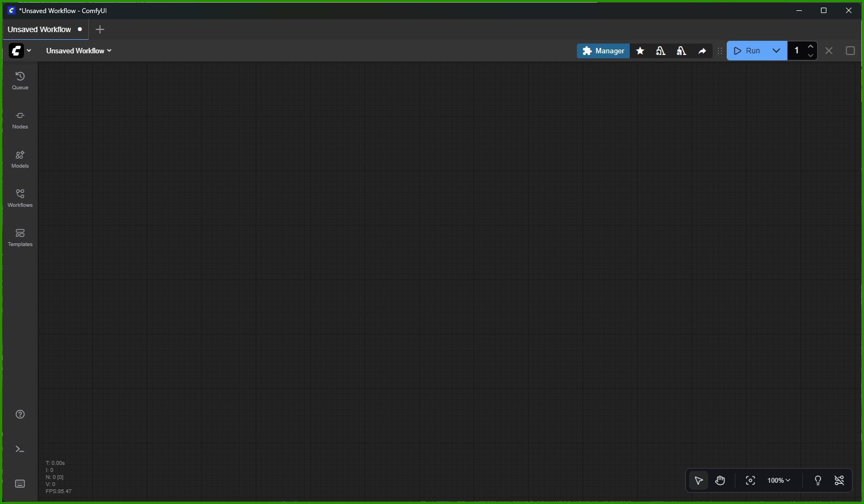Switch to the hand pan tool
This screenshot has height=504, width=864.
(720, 481)
